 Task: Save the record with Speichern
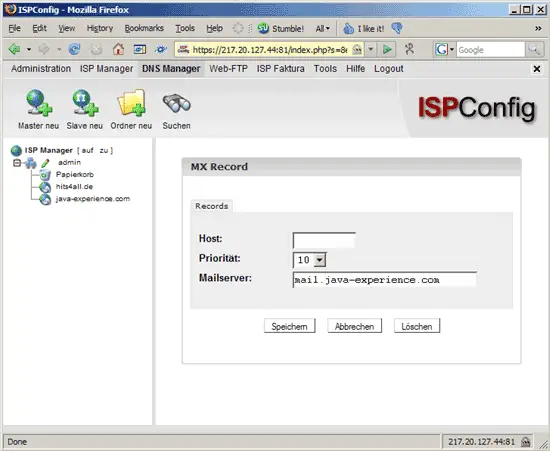(290, 326)
